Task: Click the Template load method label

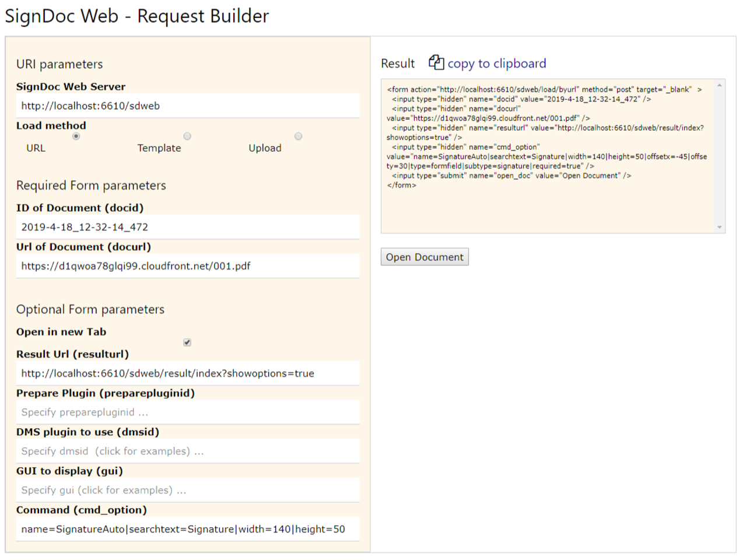Action: (x=159, y=148)
